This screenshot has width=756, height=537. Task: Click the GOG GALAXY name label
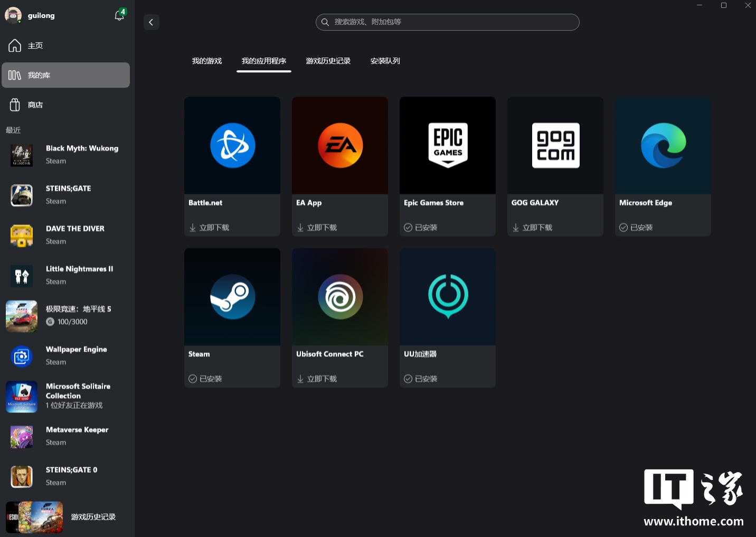tap(535, 203)
